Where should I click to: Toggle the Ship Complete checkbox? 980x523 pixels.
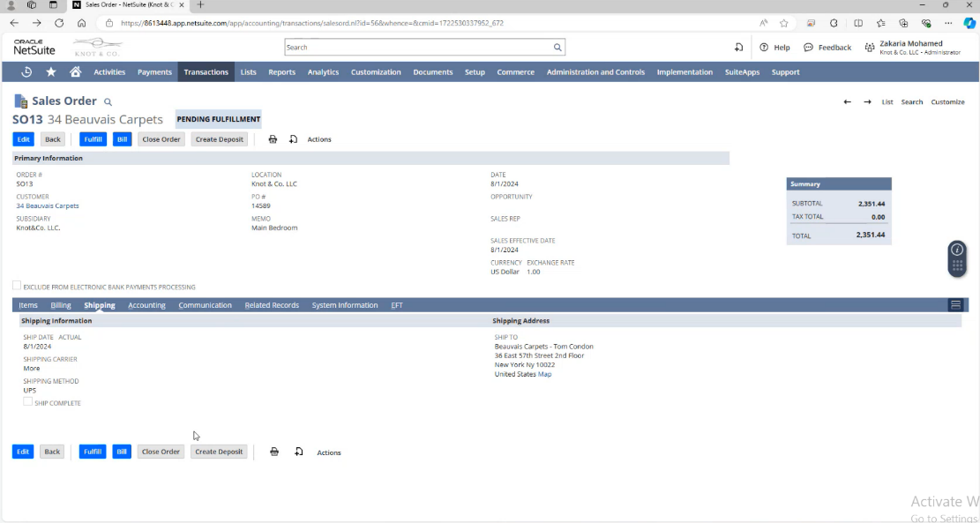[28, 402]
